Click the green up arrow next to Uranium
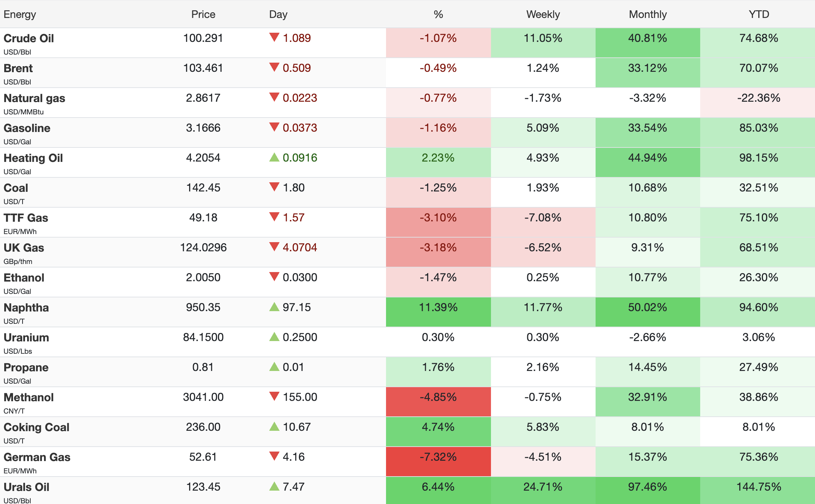The width and height of the screenshot is (815, 504). pyautogui.click(x=274, y=337)
